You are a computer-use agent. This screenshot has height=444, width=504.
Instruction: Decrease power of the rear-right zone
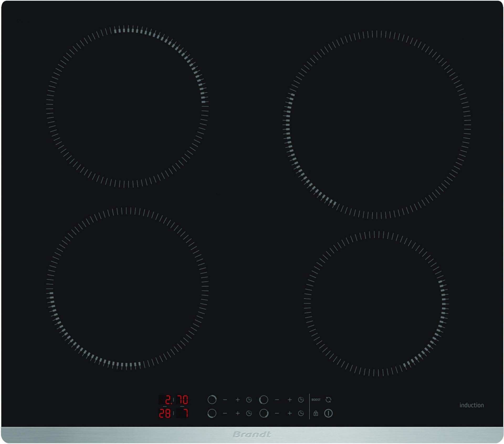[277, 400]
